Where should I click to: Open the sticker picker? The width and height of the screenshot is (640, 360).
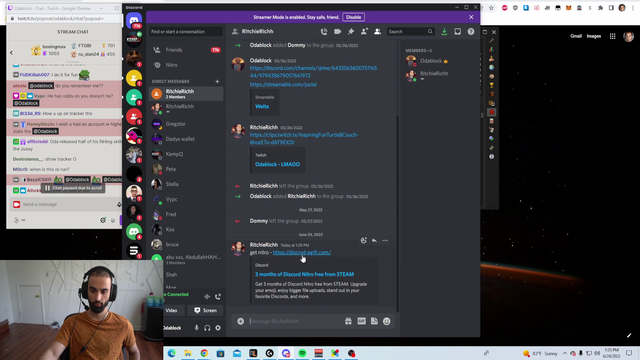(374, 321)
